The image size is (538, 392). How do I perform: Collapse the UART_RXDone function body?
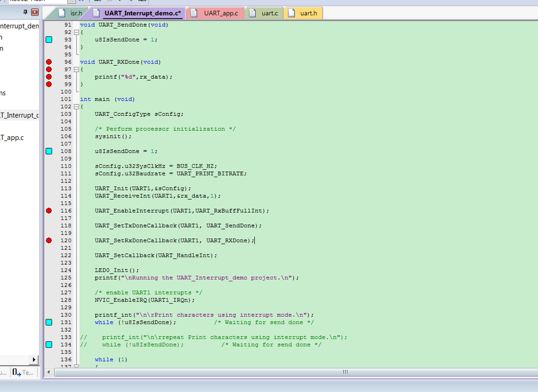point(76,69)
